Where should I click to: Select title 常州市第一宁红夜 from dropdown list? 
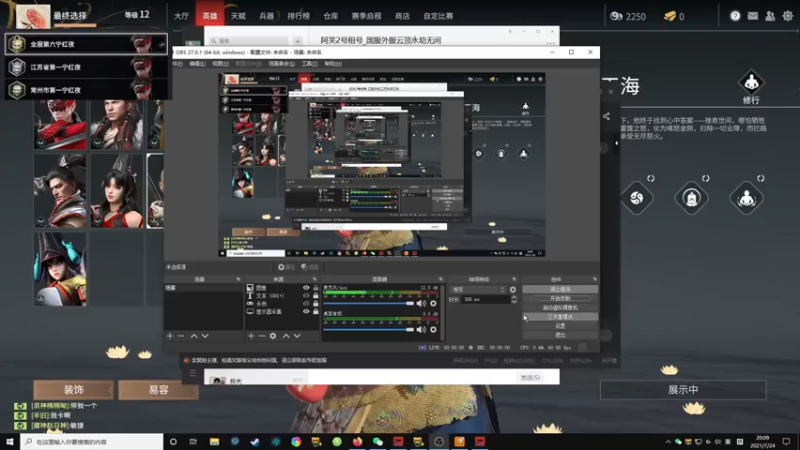pos(86,90)
